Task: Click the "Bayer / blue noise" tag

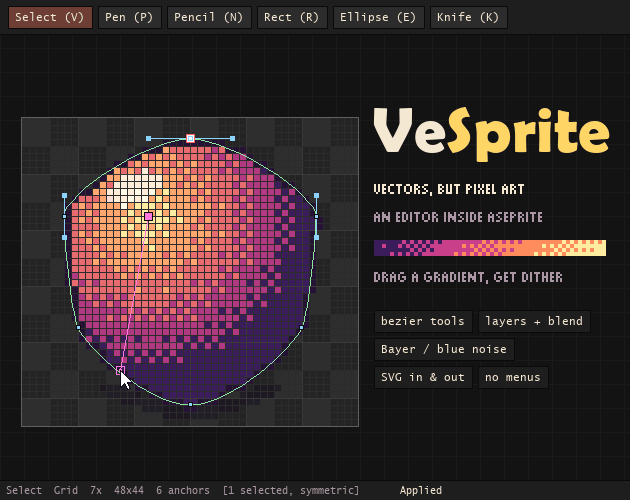Action: pos(444,349)
